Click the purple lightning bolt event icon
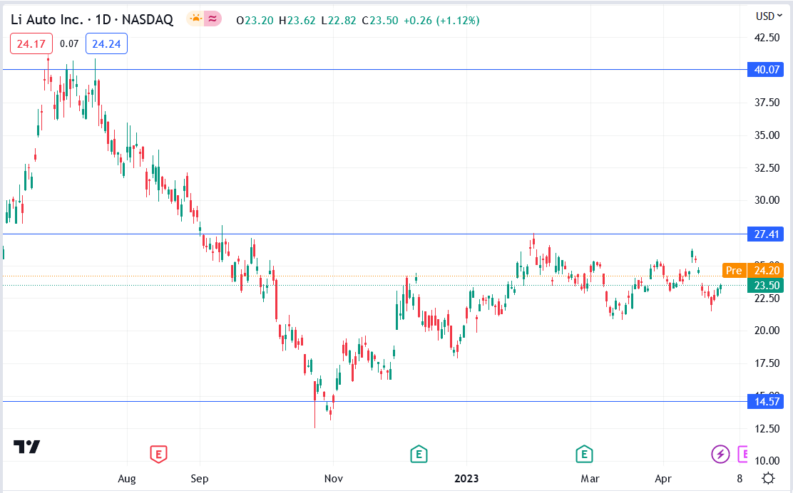 tap(719, 454)
